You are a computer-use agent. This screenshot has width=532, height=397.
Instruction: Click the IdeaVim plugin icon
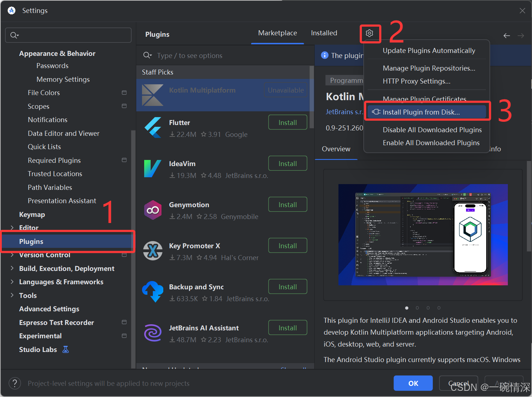point(153,169)
